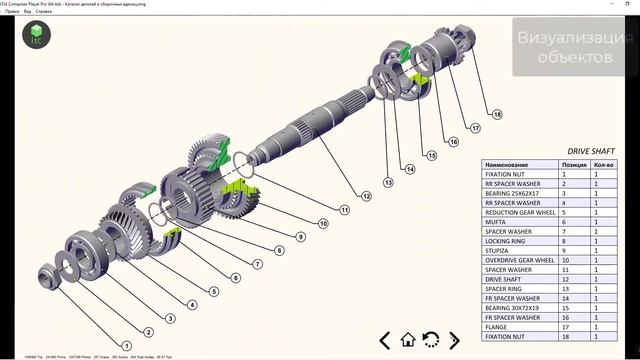Open the Вид menu

[x=27, y=11]
